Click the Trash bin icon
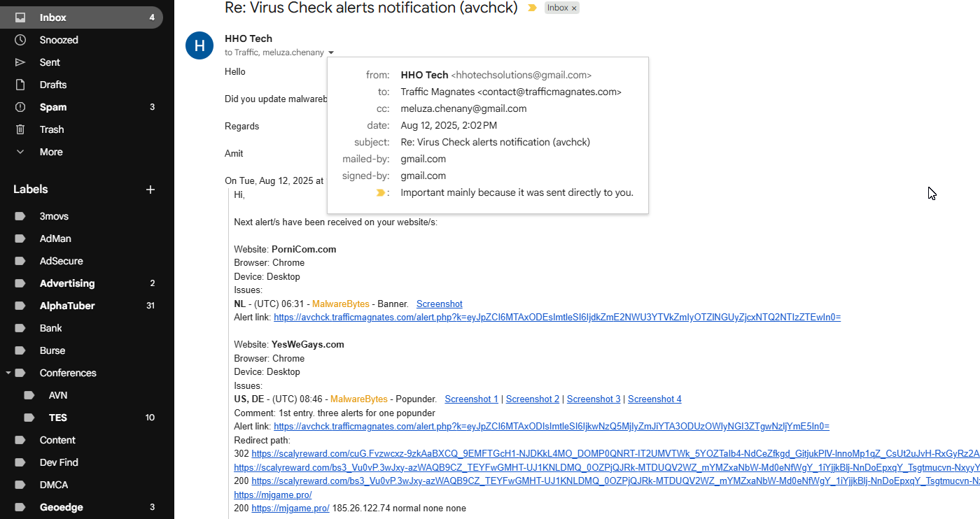The image size is (980, 519). 20,129
